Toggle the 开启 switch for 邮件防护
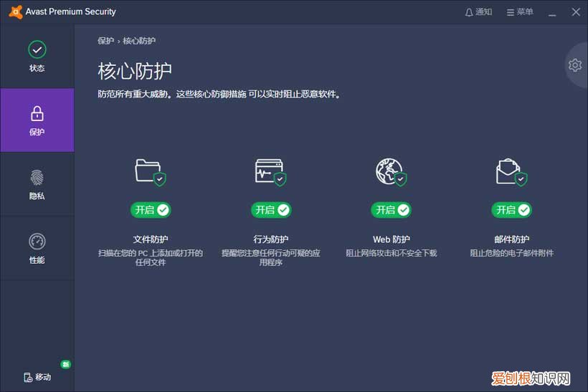588x392 pixels. coord(511,210)
